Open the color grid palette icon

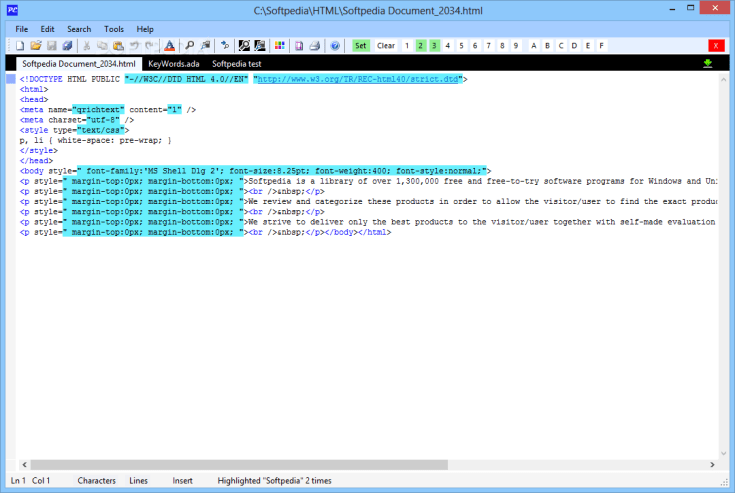point(280,45)
